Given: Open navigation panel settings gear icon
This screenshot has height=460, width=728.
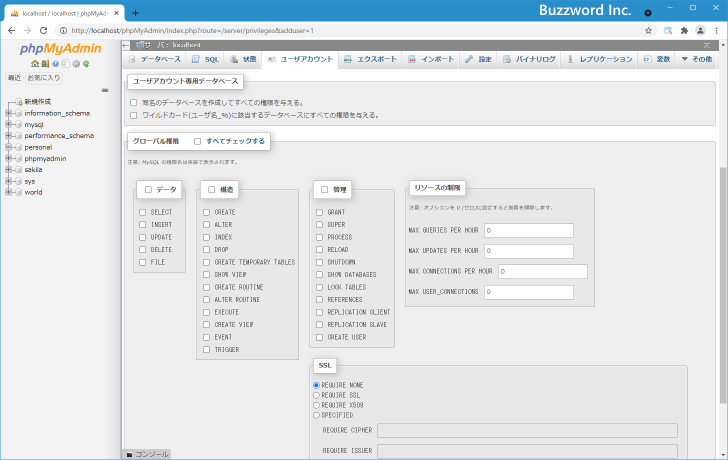Looking at the screenshot, I should pyautogui.click(x=76, y=64).
